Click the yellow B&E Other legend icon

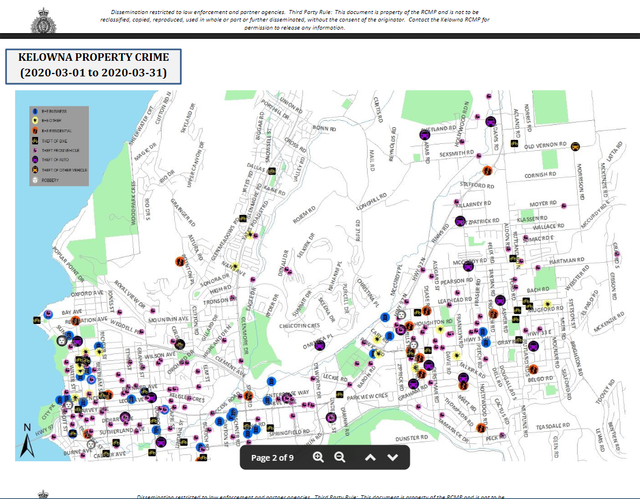click(x=35, y=121)
